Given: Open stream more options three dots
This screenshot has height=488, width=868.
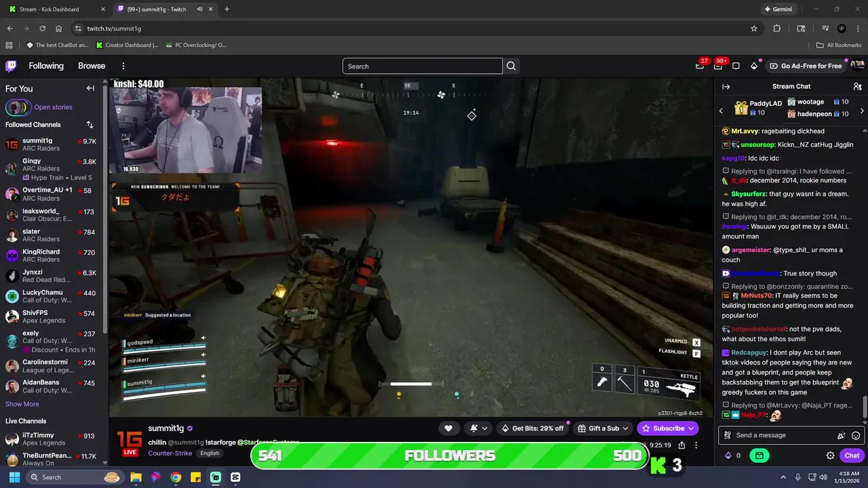Looking at the screenshot, I should click(696, 445).
